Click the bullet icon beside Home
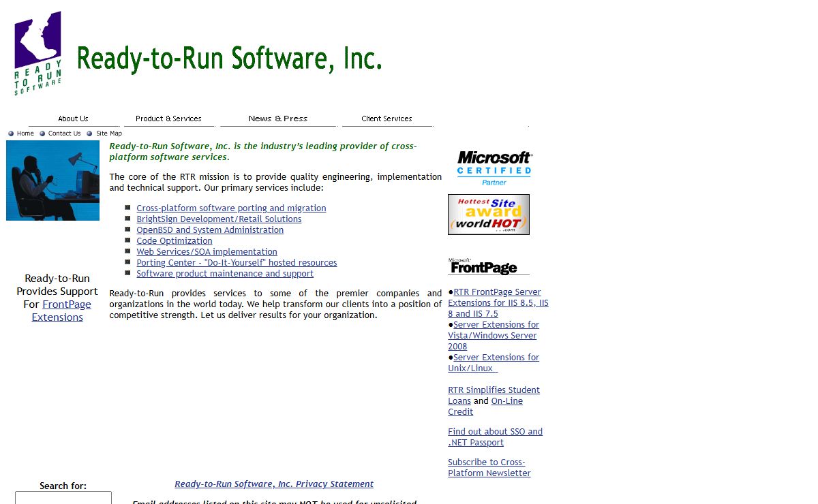 [x=11, y=133]
